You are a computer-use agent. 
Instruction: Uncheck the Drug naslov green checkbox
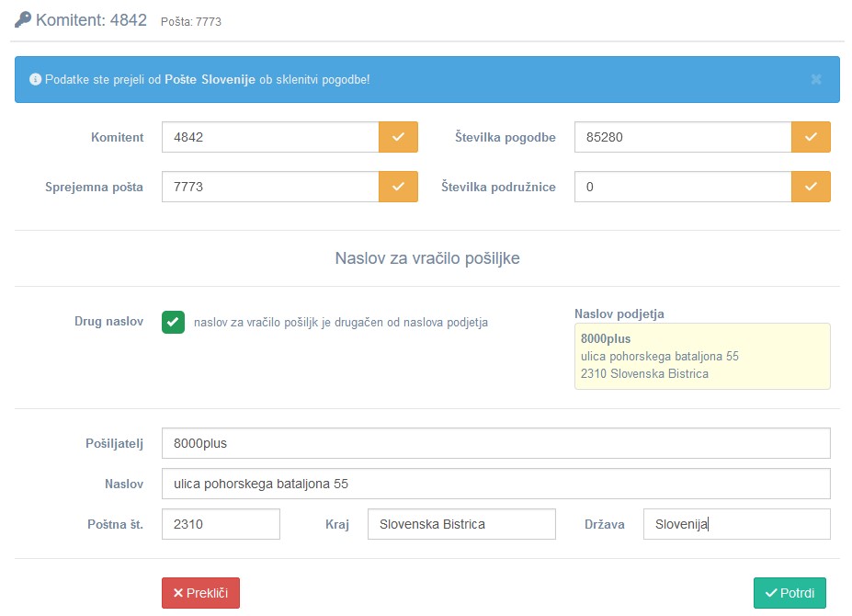coord(173,323)
